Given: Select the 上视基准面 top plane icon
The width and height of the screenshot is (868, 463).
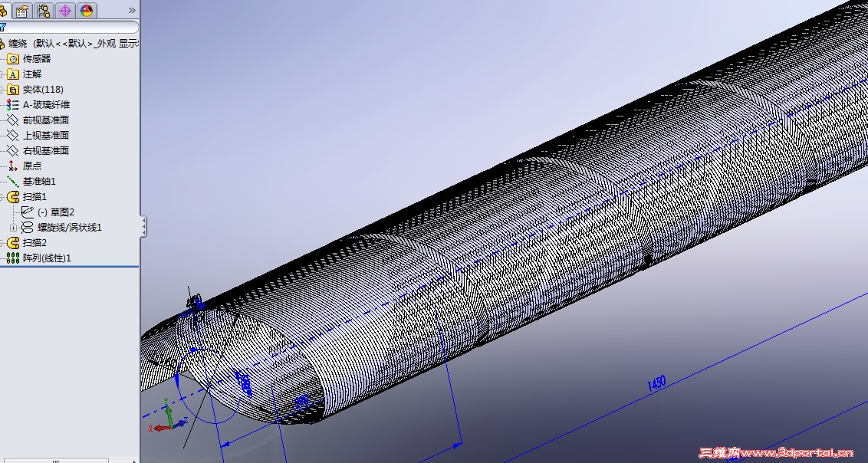Looking at the screenshot, I should point(13,135).
